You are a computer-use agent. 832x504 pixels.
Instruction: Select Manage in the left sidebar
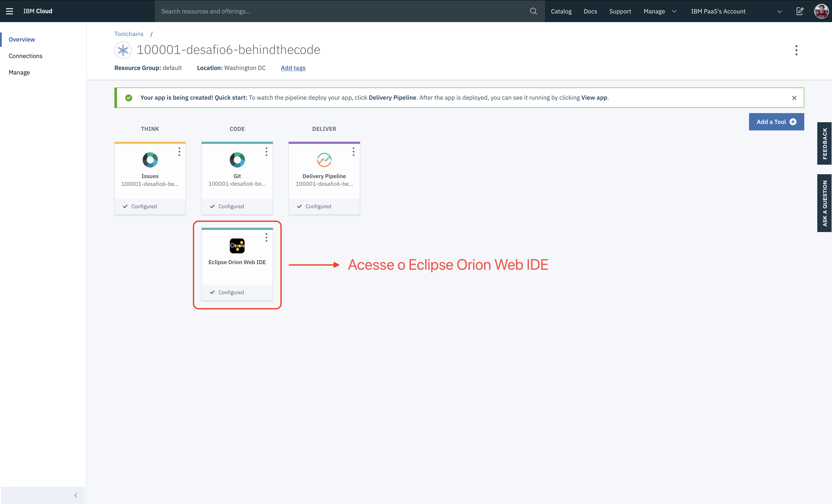[x=19, y=73]
